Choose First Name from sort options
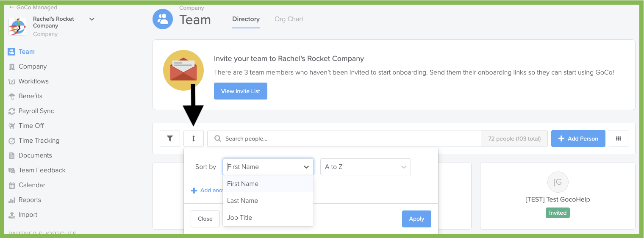This screenshot has width=644, height=238. coord(268,184)
